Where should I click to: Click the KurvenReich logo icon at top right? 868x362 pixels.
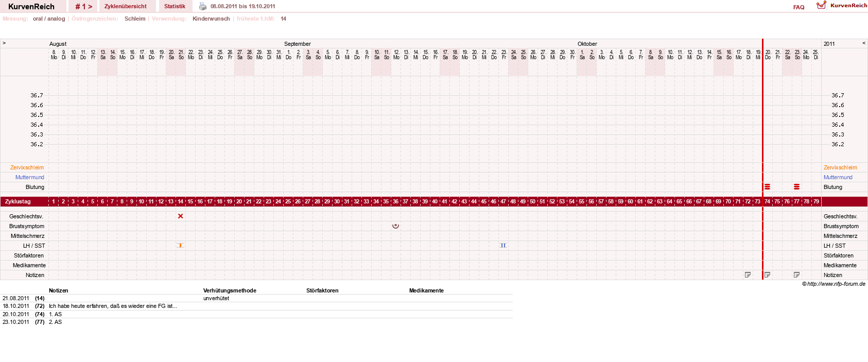coord(821,5)
